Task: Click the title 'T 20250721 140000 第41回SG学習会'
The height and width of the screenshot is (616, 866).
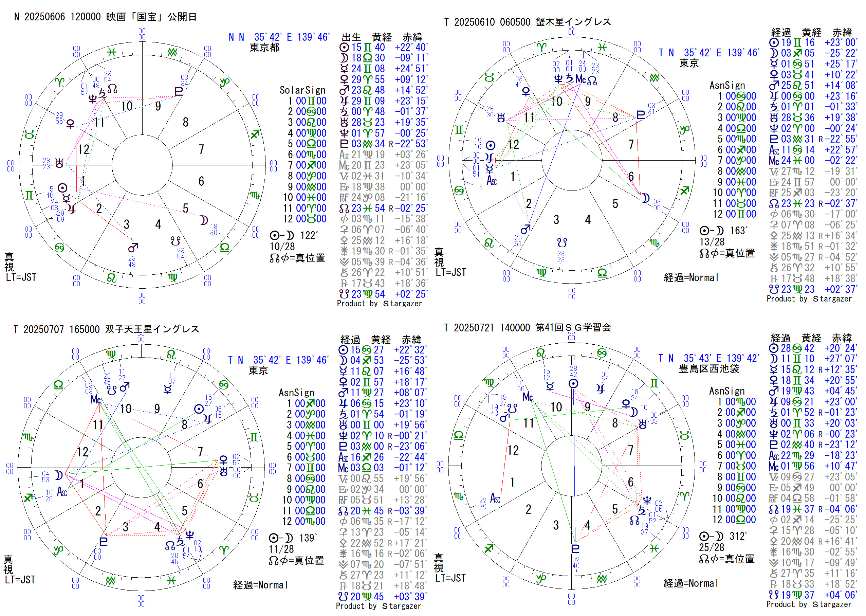Action: 528,327
